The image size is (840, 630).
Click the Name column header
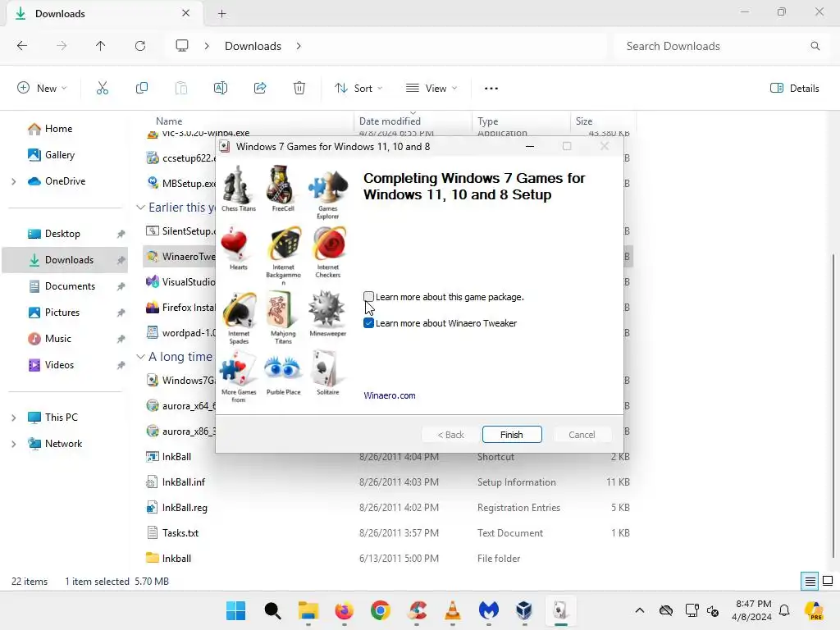tap(169, 121)
